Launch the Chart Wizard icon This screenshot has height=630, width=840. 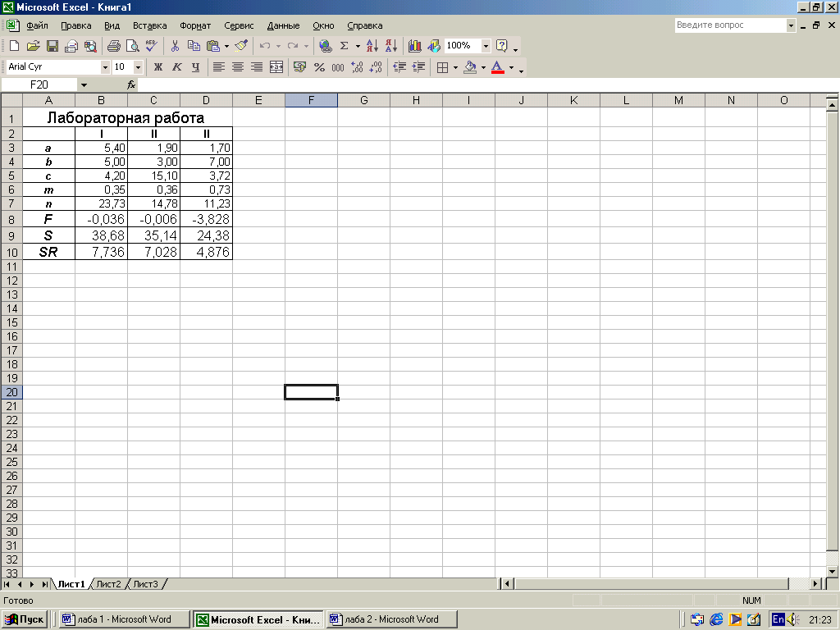414,46
